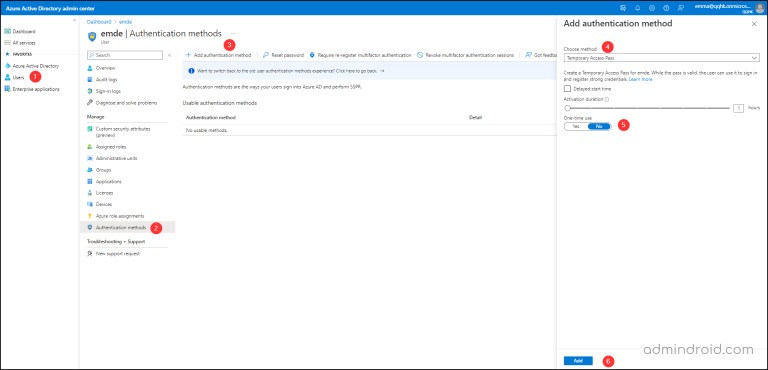Click the feedback icon in the top bar

681,8
